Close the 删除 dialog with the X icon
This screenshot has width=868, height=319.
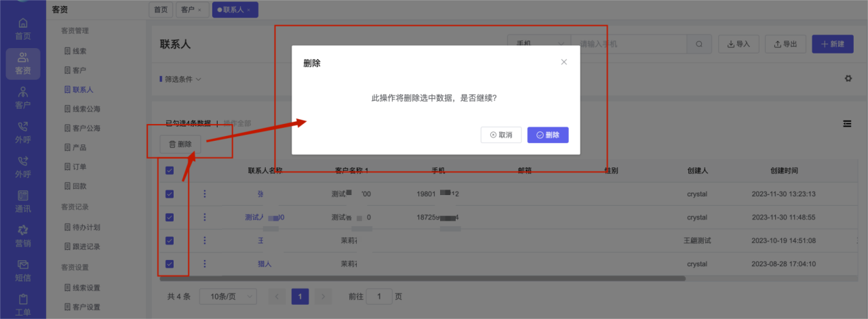pyautogui.click(x=564, y=62)
